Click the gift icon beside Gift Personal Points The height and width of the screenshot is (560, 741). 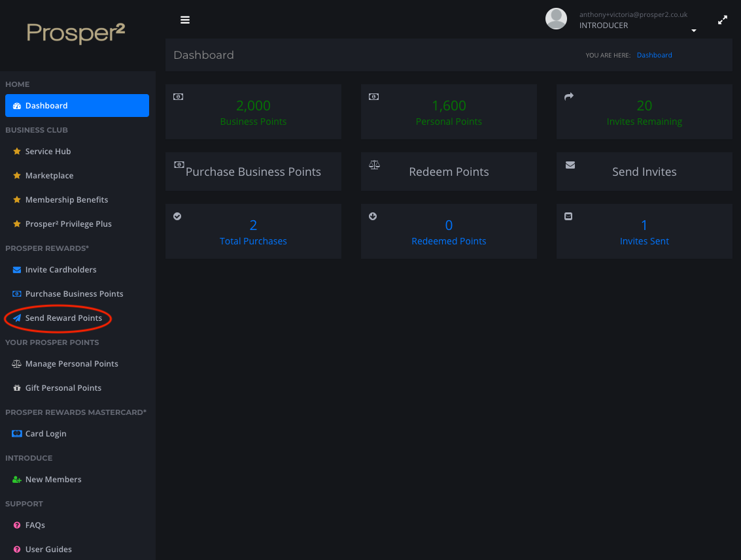tap(17, 387)
